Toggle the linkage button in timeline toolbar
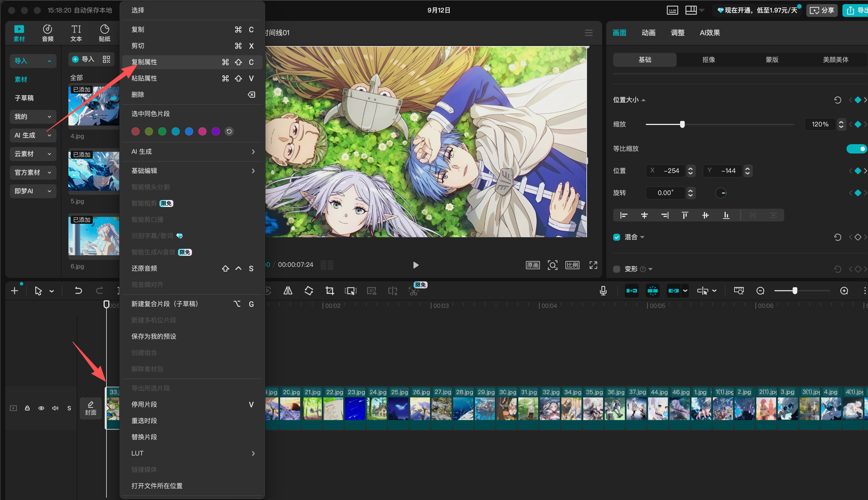Screen dimensions: 868x500 coord(673,291)
